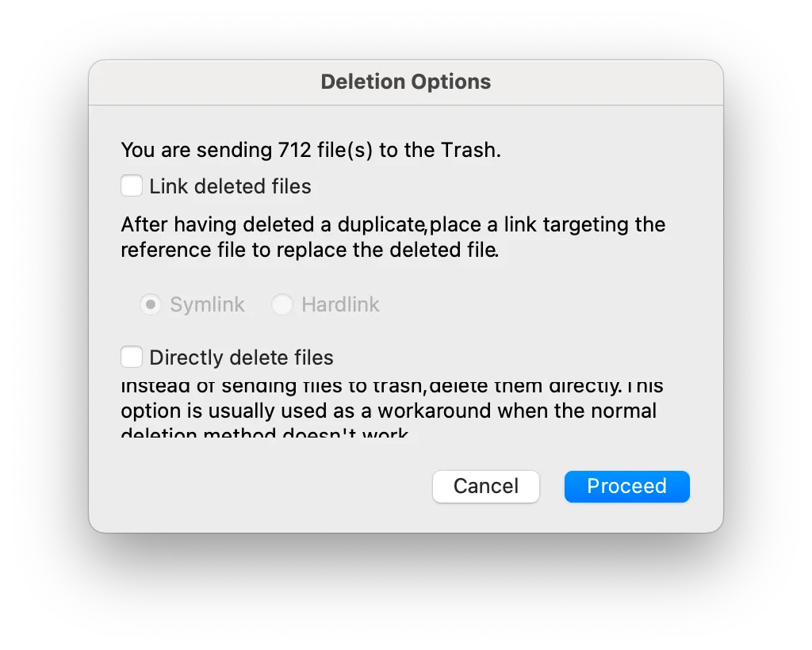Select the Symlink radio button
Viewport: 812px width, 650px height.
click(150, 304)
